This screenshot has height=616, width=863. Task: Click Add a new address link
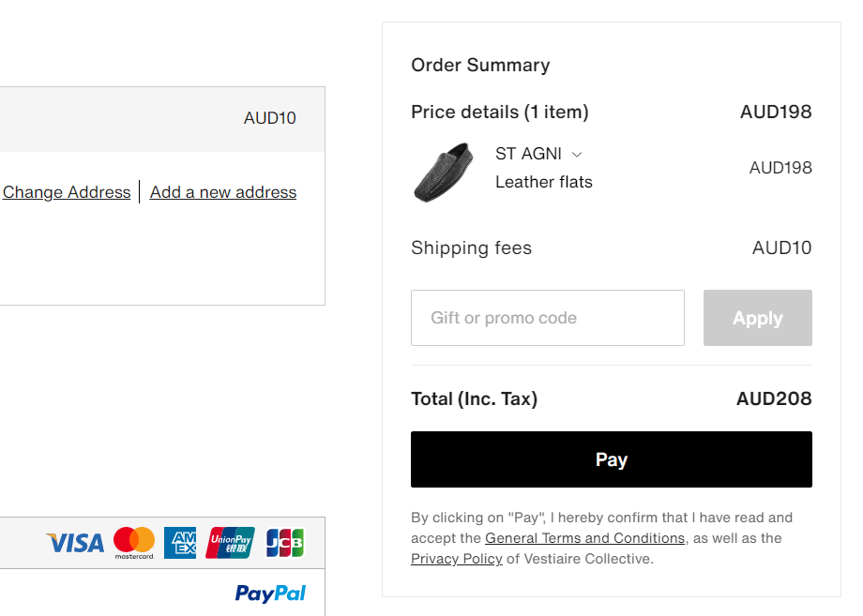click(223, 192)
